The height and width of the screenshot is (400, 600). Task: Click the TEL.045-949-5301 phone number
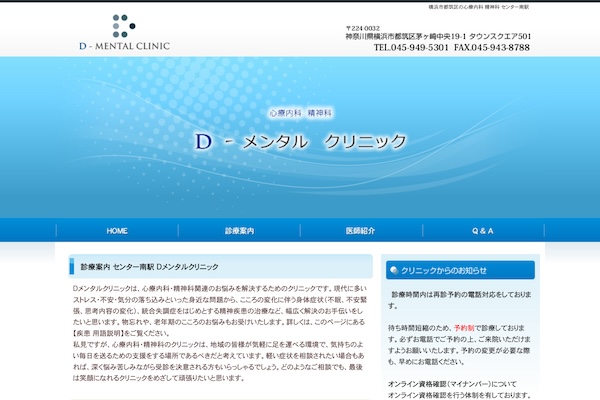pos(411,47)
